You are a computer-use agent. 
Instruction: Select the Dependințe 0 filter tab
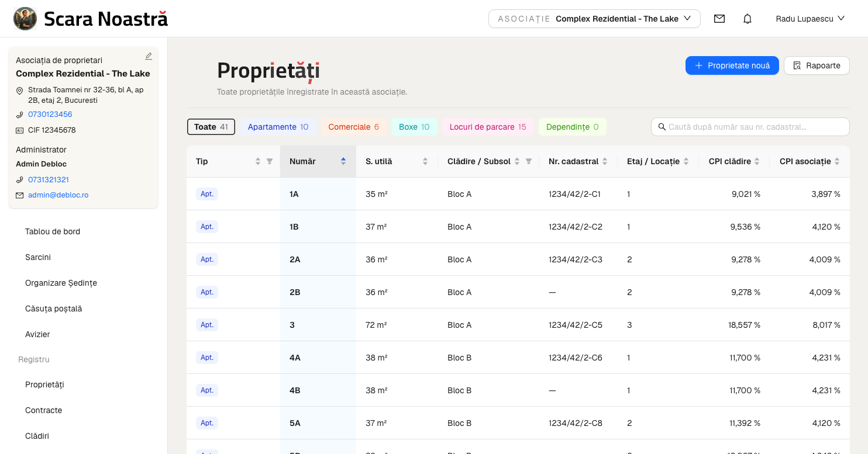pos(572,127)
